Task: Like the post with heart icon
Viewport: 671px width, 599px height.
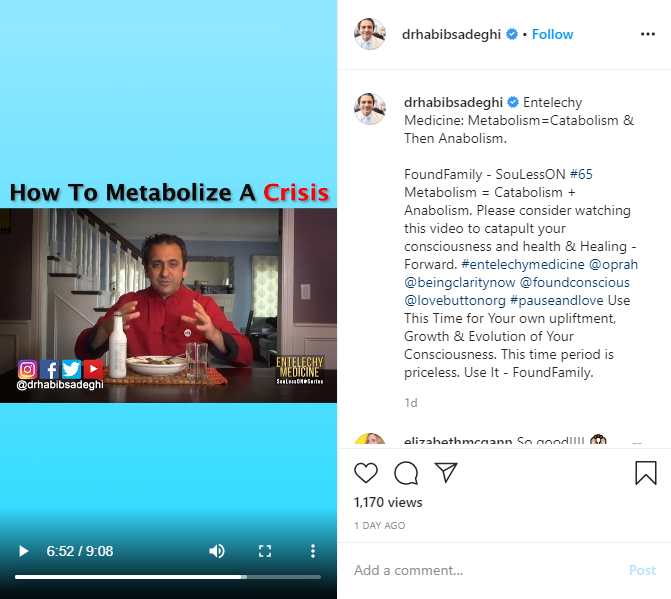Action: [x=366, y=473]
